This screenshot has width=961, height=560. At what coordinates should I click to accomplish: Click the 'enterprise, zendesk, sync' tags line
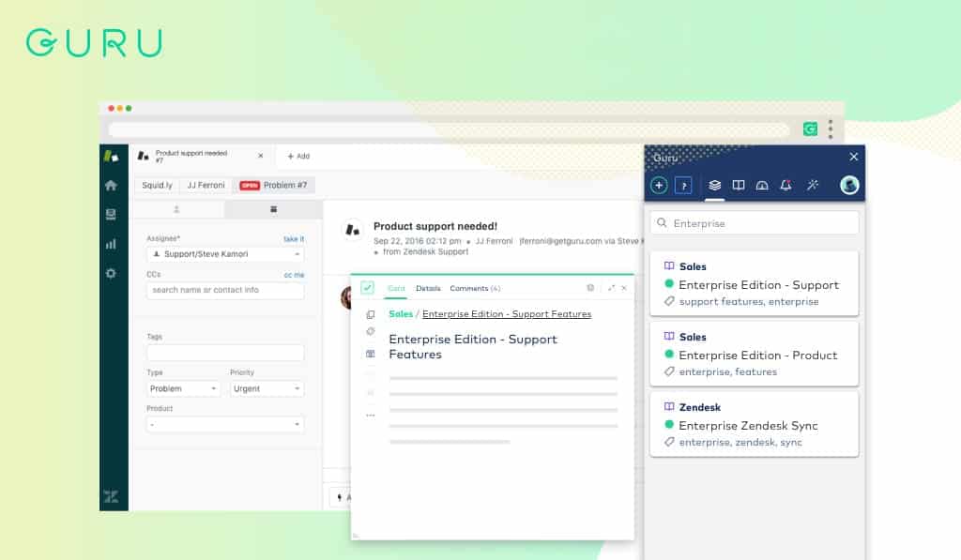coord(740,443)
